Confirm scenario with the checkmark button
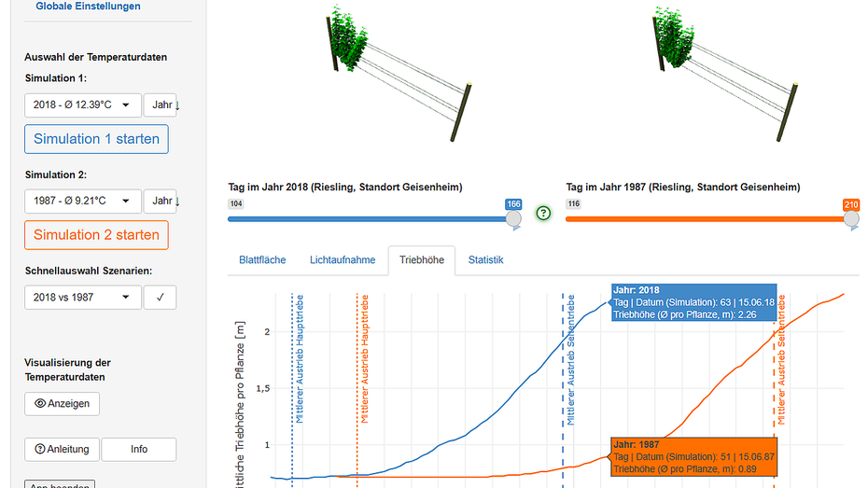The image size is (868, 488). pyautogui.click(x=160, y=297)
